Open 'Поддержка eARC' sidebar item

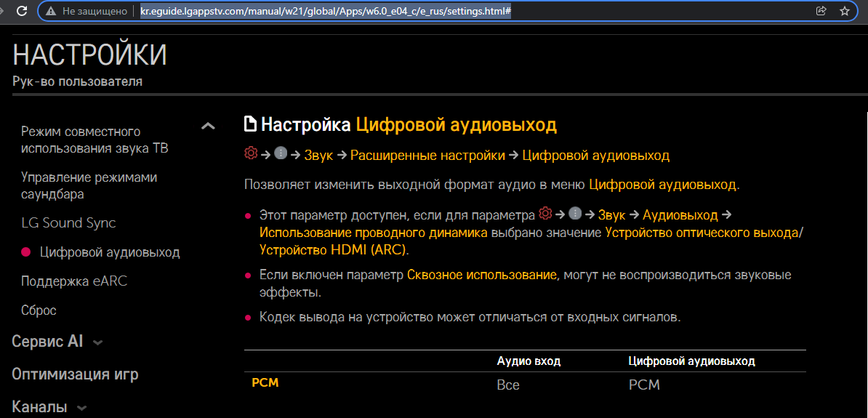point(74,281)
